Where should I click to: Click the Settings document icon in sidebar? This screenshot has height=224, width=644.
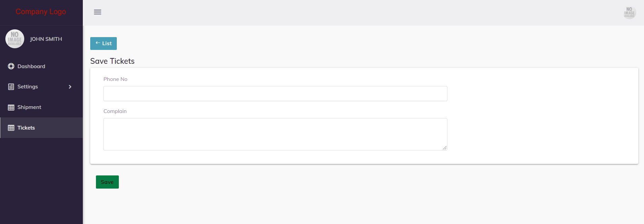pyautogui.click(x=11, y=87)
